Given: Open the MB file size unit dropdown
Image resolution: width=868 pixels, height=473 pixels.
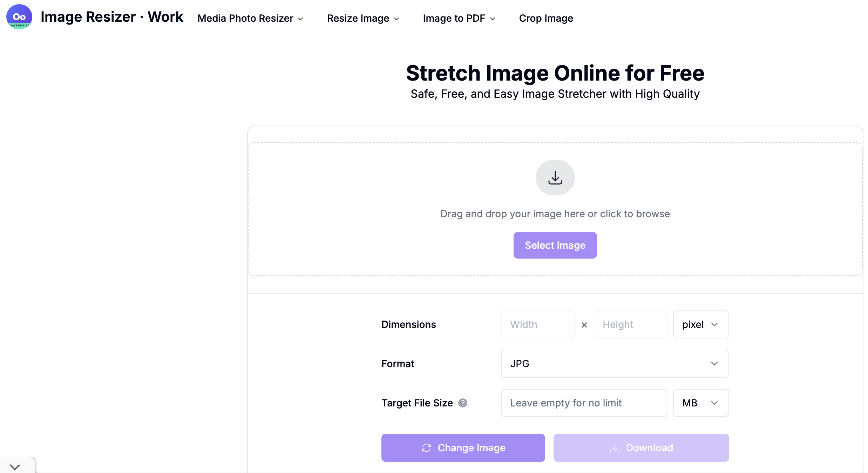Looking at the screenshot, I should pos(700,403).
